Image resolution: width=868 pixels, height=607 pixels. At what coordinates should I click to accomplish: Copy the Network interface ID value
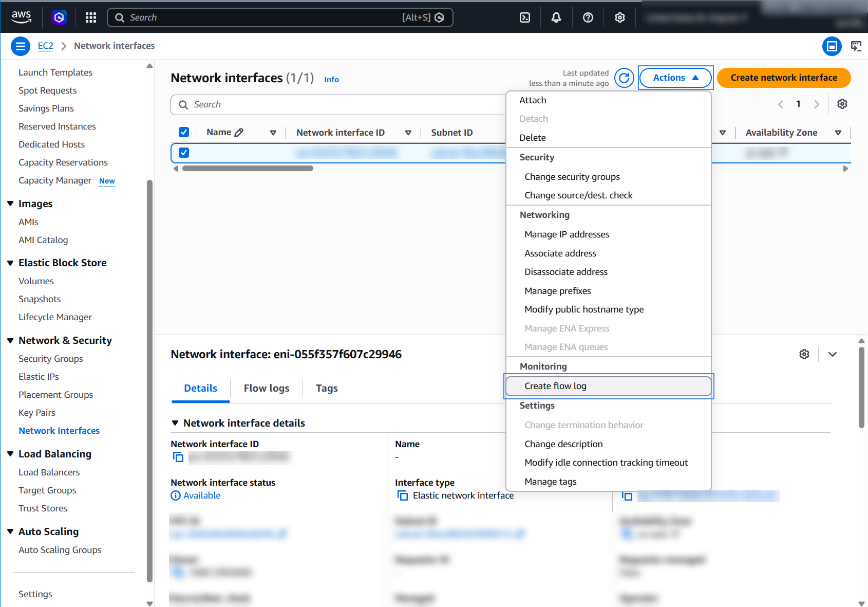178,457
